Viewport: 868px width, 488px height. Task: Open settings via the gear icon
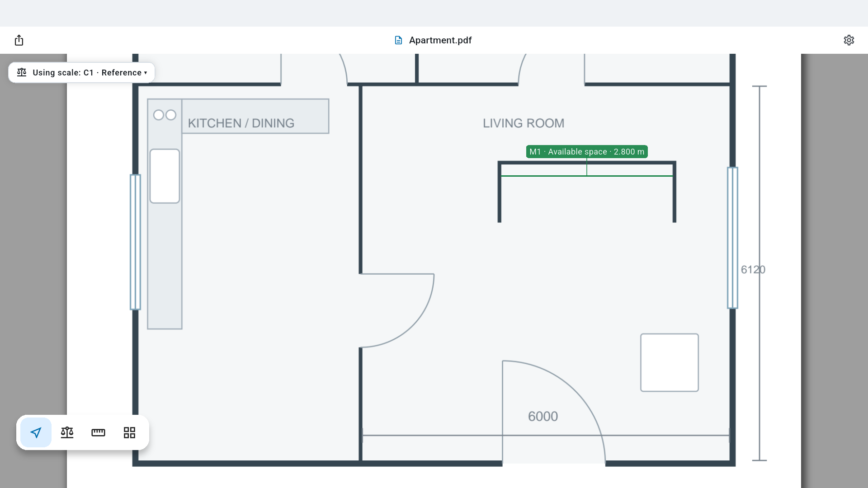point(849,40)
